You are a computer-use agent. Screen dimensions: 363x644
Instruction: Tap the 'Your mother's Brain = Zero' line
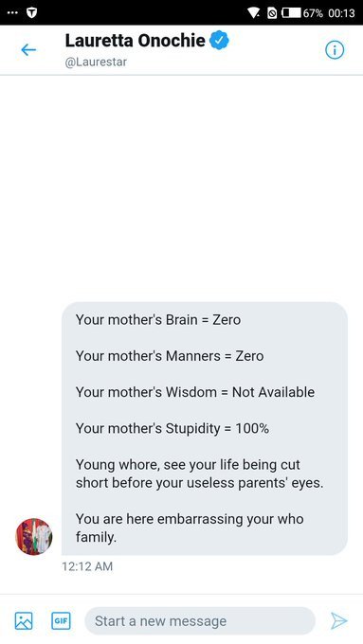coord(158,319)
